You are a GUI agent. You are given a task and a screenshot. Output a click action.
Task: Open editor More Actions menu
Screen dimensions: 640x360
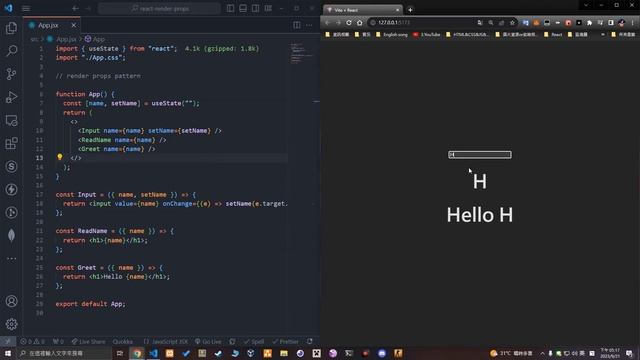[x=309, y=25]
